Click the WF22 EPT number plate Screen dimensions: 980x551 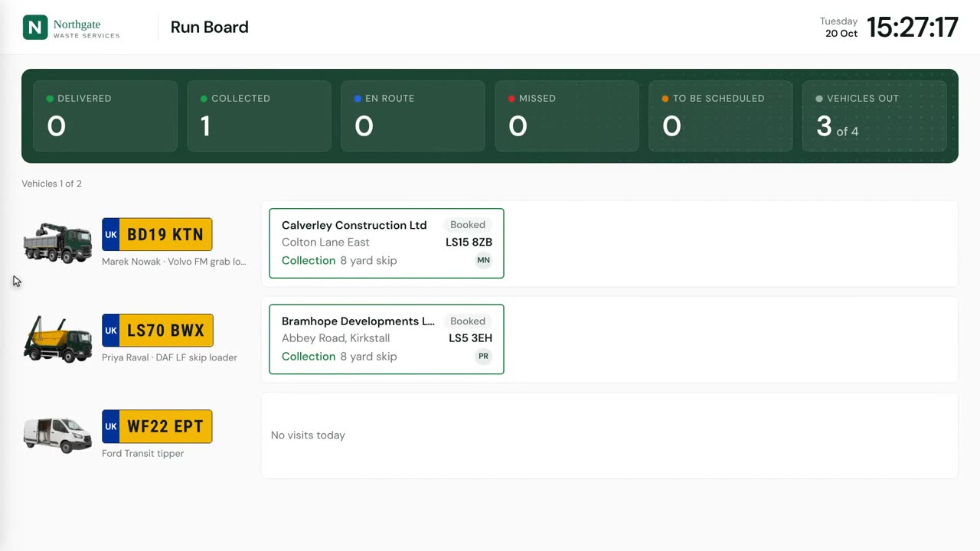[157, 426]
